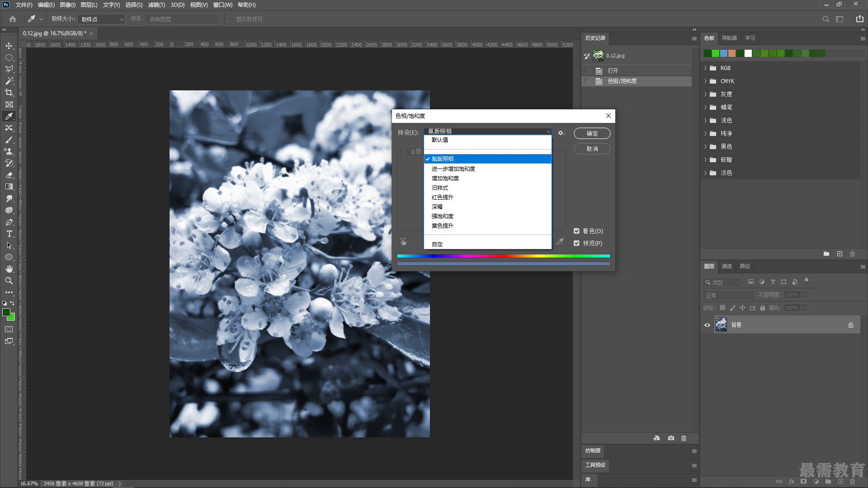Image resolution: width=868 pixels, height=488 pixels.
Task: Expand the 蜡笔 swatch group
Action: 705,108
